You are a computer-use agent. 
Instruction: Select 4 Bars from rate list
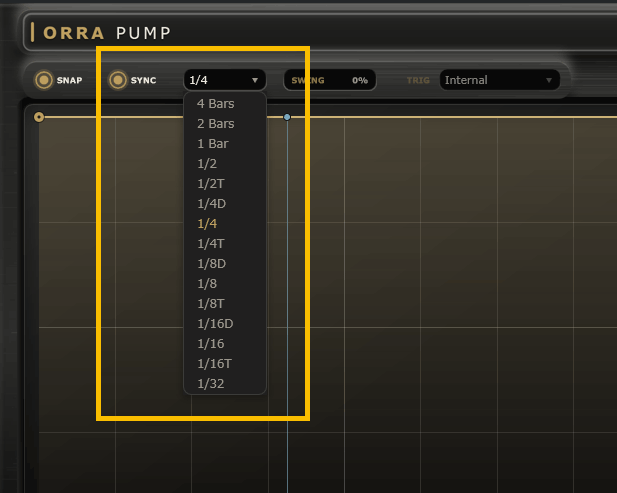(x=225, y=103)
